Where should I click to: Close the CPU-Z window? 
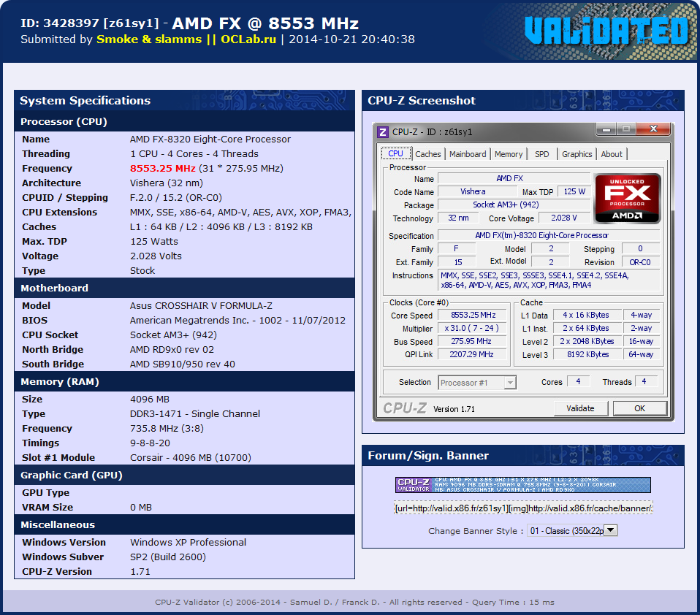653,129
